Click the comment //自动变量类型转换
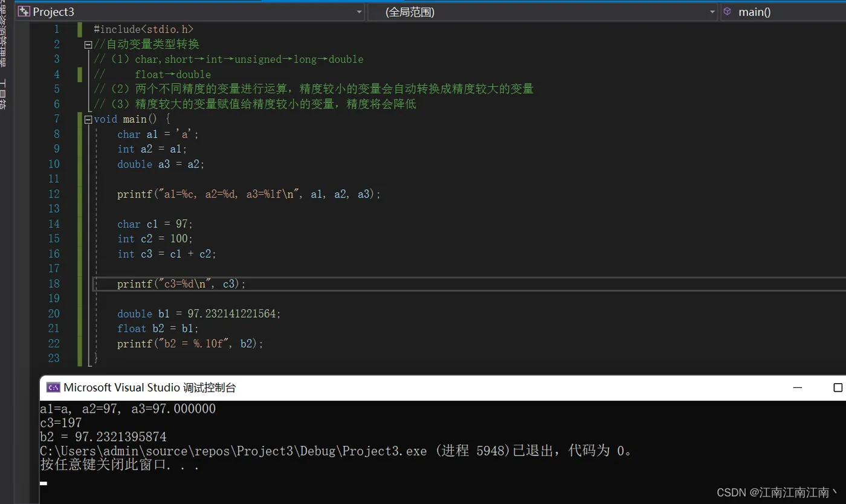 [146, 45]
